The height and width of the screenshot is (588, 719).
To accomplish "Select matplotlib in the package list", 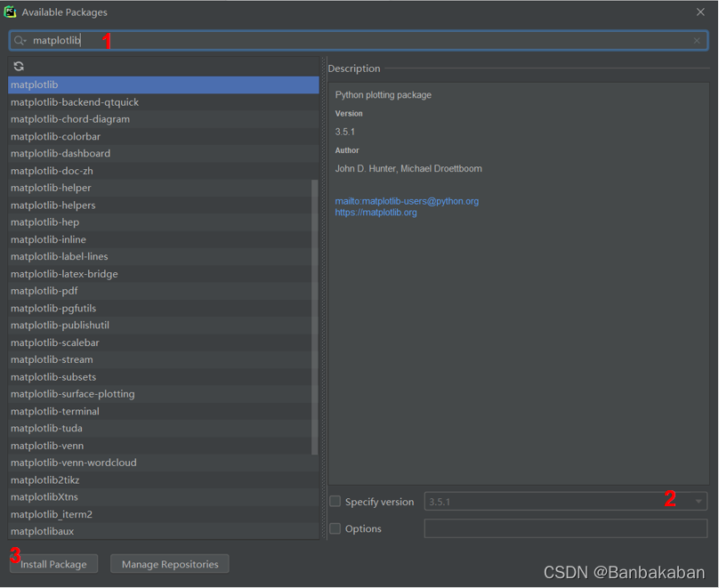I will pyautogui.click(x=163, y=85).
